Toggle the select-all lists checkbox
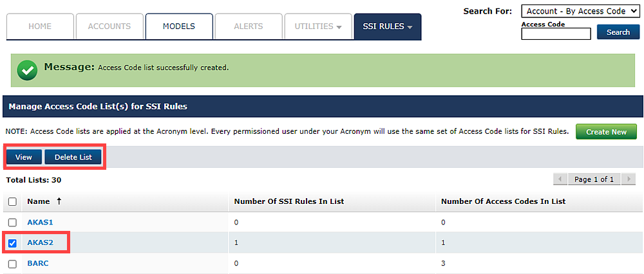 (x=12, y=201)
